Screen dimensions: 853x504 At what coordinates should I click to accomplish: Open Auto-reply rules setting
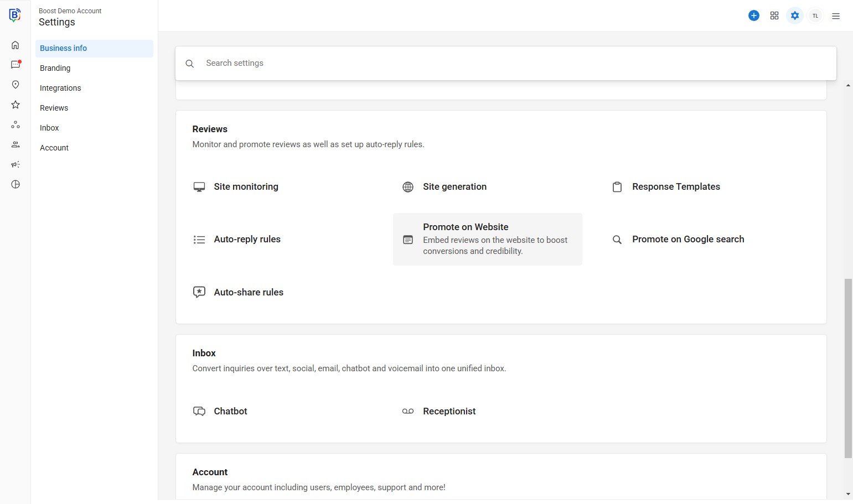click(x=247, y=239)
